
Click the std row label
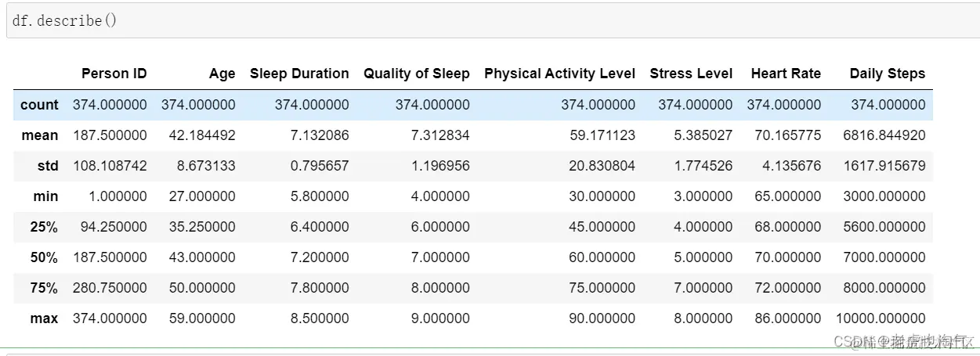tap(48, 166)
